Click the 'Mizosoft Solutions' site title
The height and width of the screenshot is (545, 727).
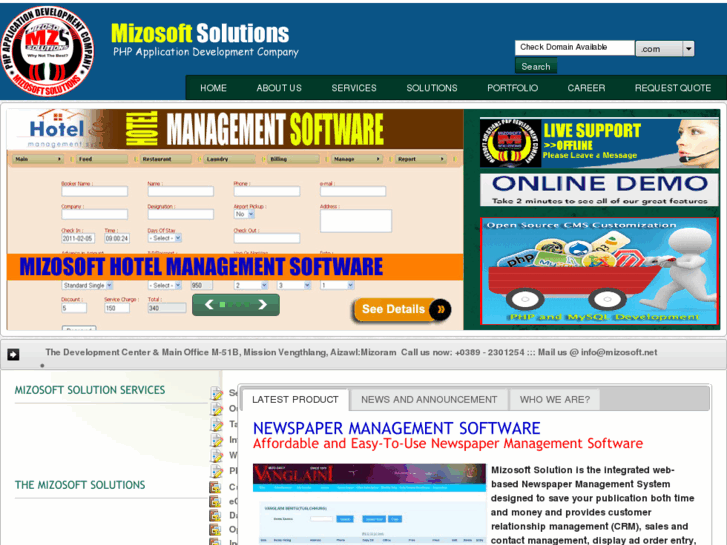tap(200, 34)
